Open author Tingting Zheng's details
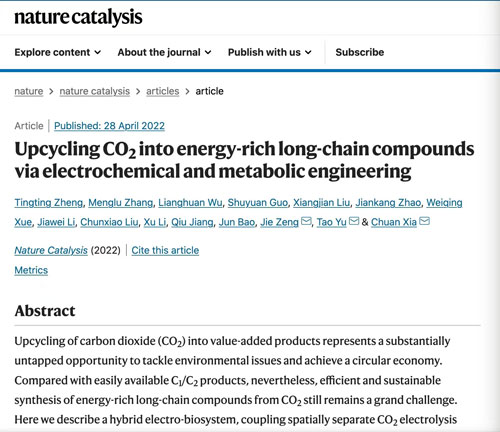This screenshot has width=500, height=432. click(49, 203)
